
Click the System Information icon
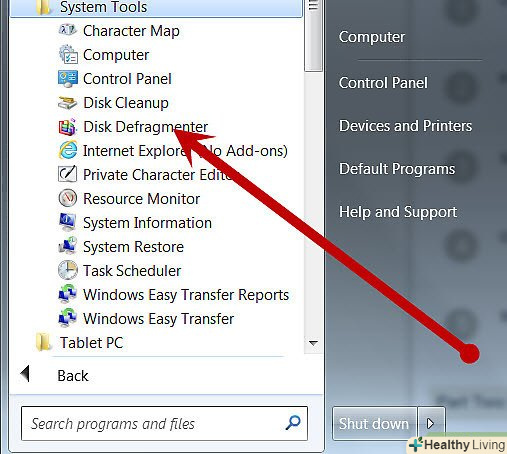[x=68, y=222]
